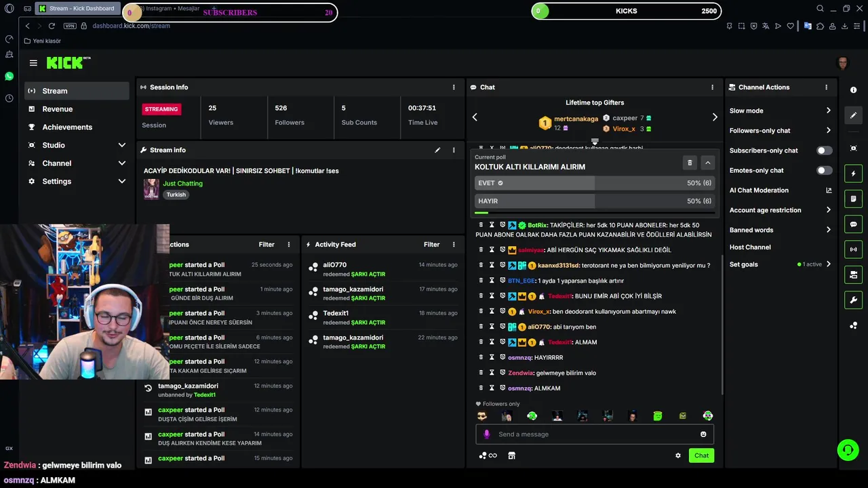Open mod actions panel options menu
Screen dimensions: 868x488
tap(288, 245)
